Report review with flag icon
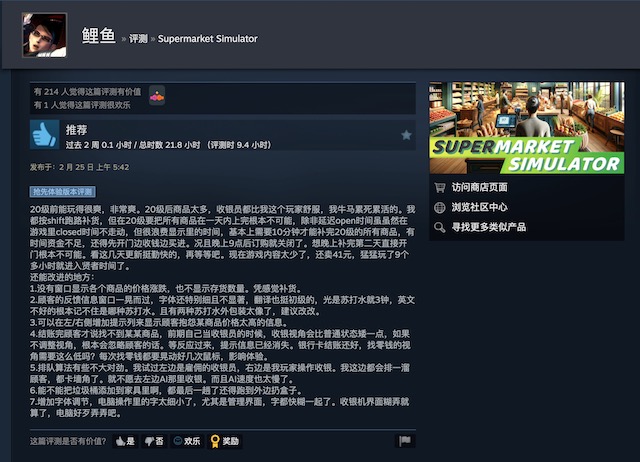 click(x=405, y=441)
